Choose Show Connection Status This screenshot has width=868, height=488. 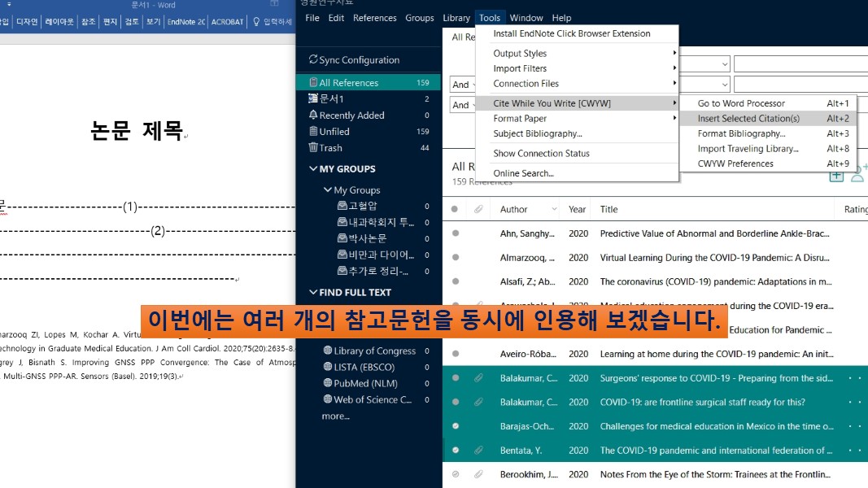point(577,153)
